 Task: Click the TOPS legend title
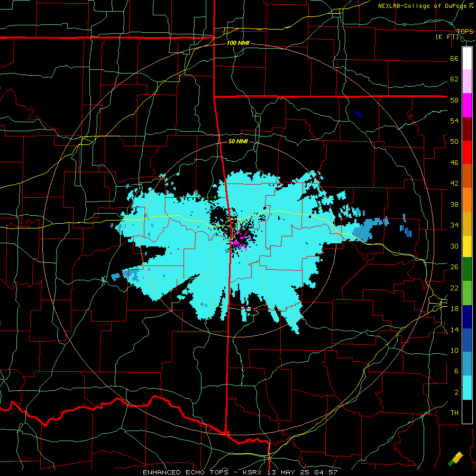coord(465,31)
